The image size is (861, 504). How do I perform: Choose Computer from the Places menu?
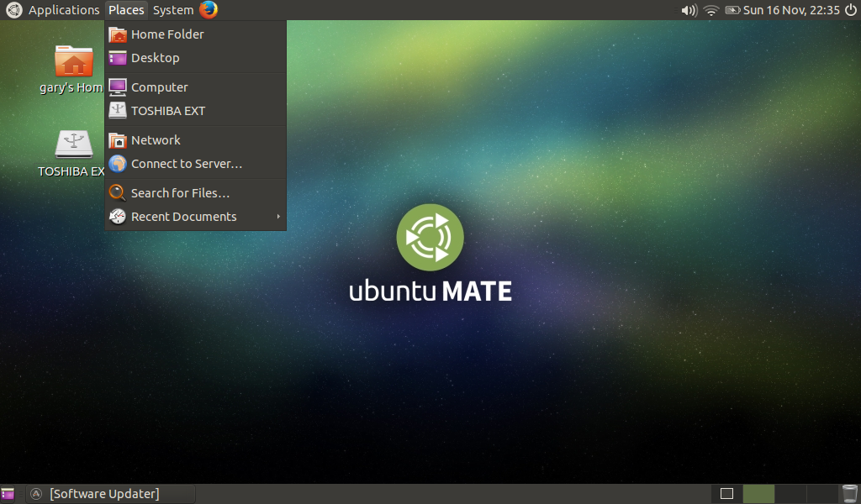point(195,87)
